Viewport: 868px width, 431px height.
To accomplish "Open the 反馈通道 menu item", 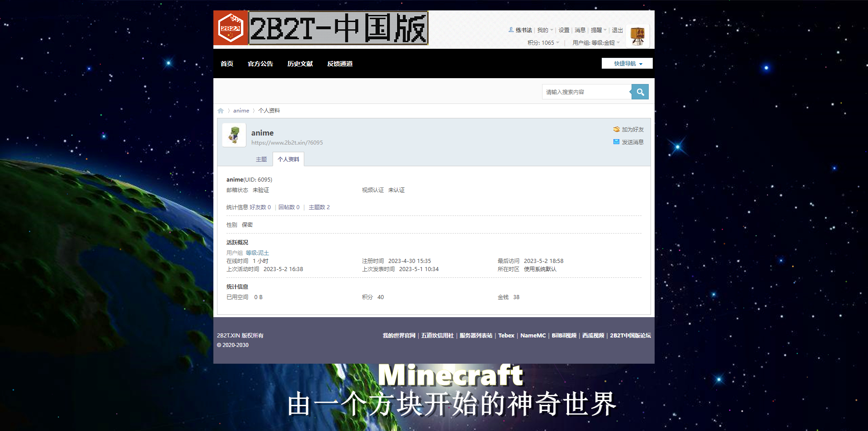I will [340, 64].
